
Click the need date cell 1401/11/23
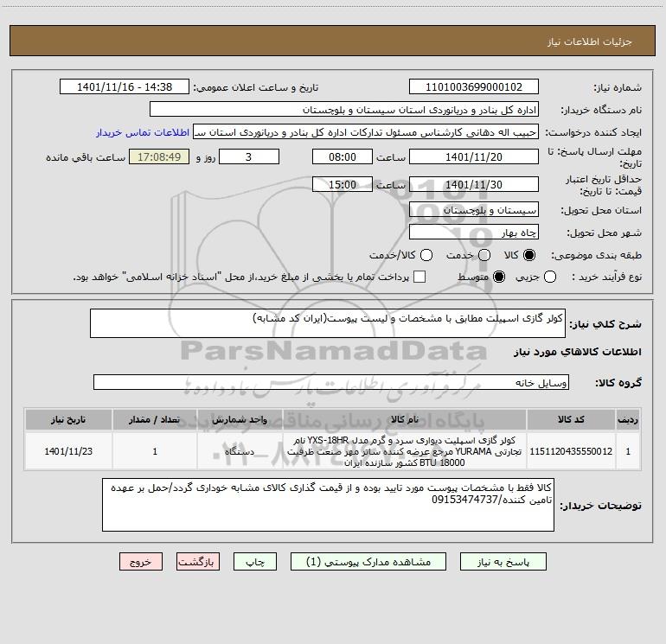[x=68, y=451]
